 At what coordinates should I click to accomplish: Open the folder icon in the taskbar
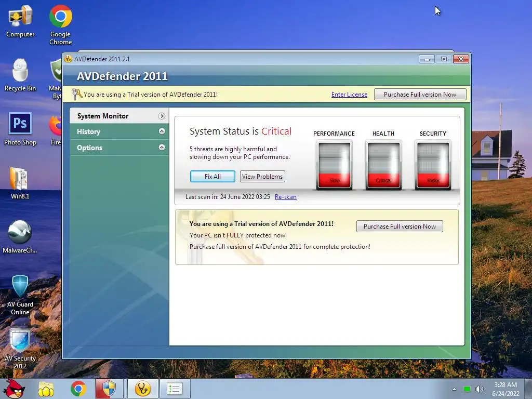pyautogui.click(x=46, y=389)
